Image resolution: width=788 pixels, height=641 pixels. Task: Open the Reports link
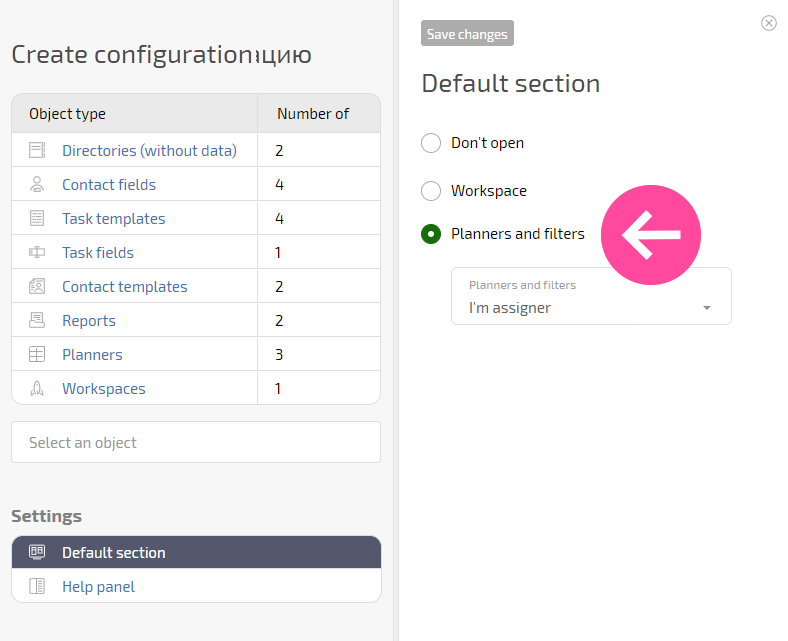tap(89, 321)
